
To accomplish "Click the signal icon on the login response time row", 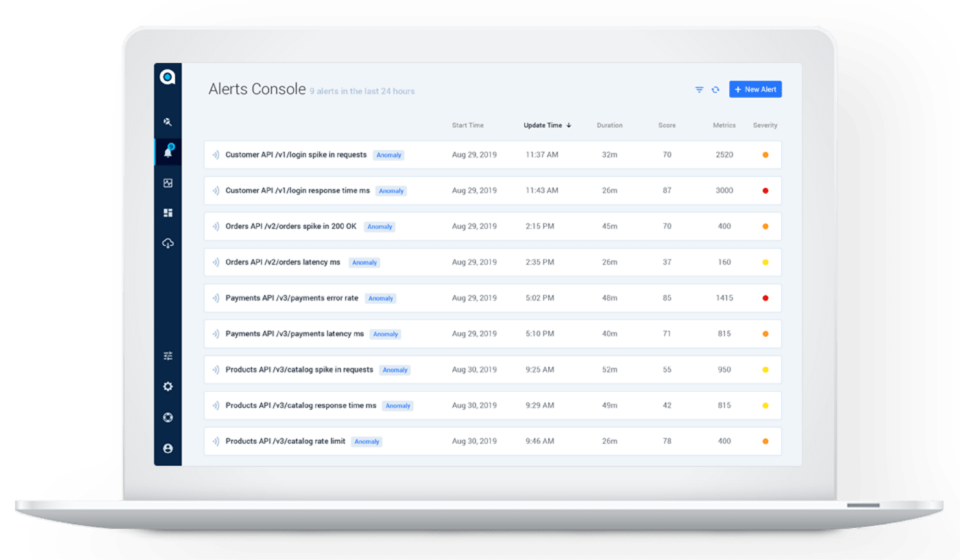I will 216,191.
